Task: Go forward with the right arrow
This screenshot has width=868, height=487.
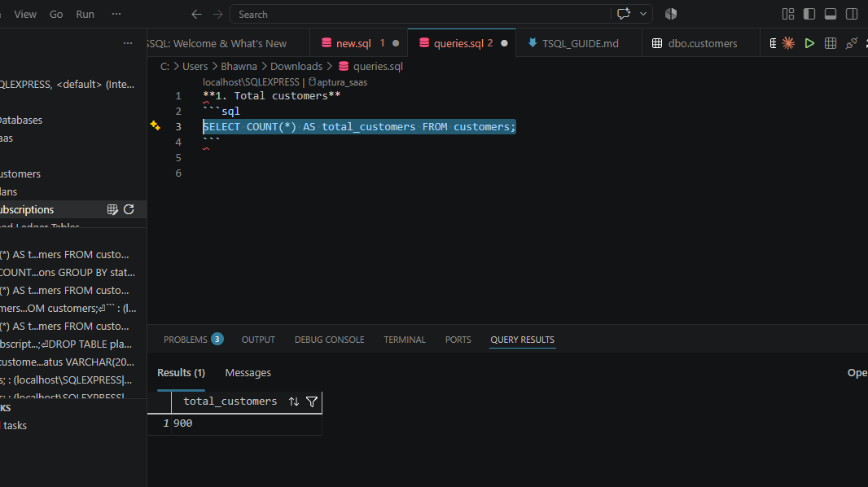Action: (x=217, y=15)
